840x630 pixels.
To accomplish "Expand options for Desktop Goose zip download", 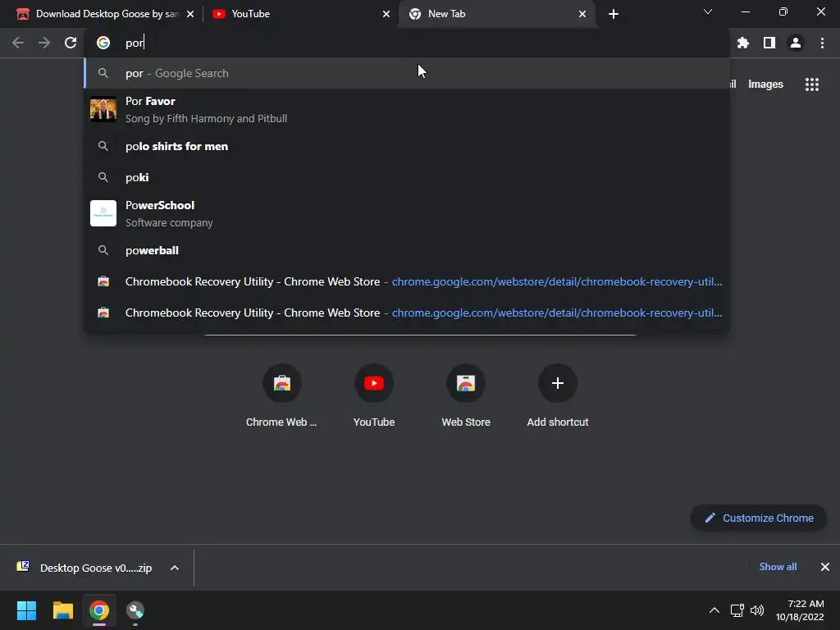I will (175, 568).
